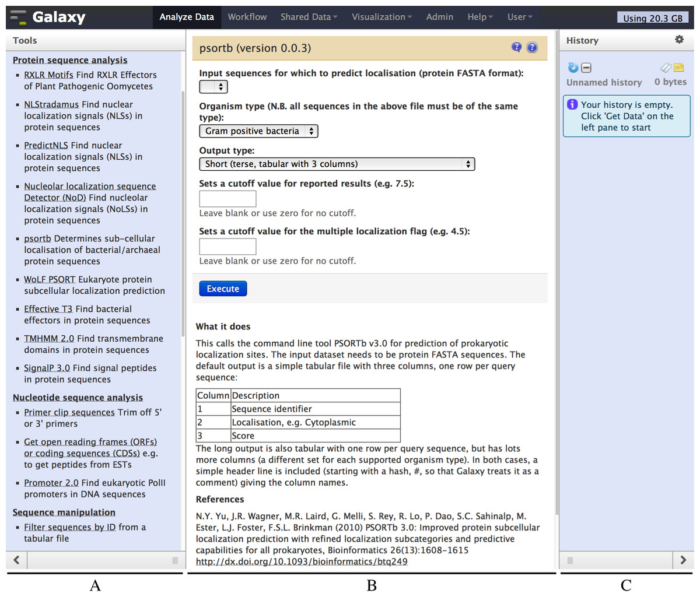The width and height of the screenshot is (700, 597).
Task: Open the Organism type dropdown
Action: [258, 131]
